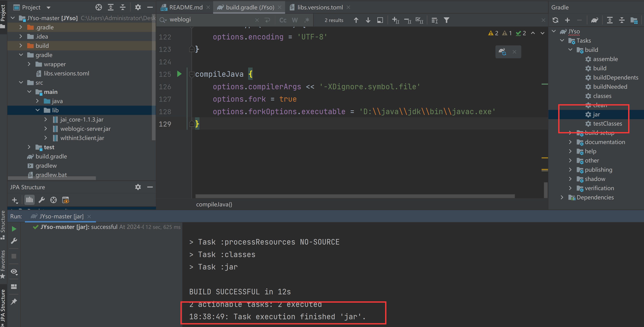Click compileJava{} breadcrumb
Viewport: 644px width, 327px height.
tap(214, 204)
